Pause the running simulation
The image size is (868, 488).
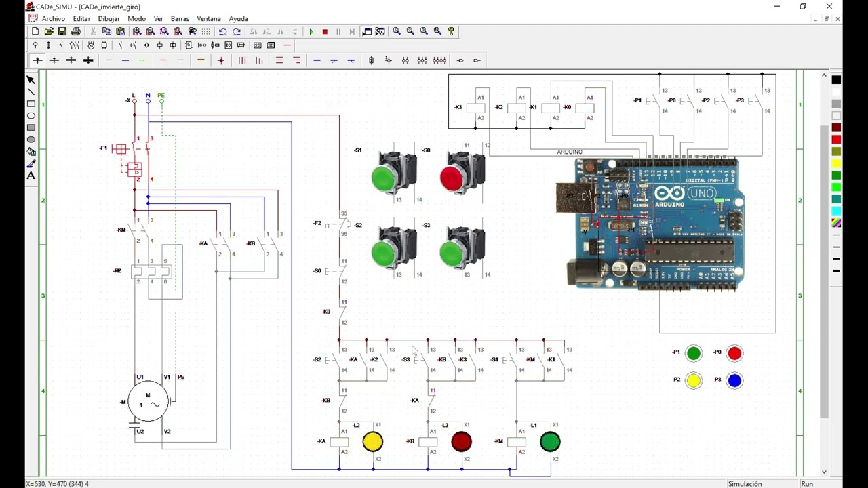click(x=338, y=31)
